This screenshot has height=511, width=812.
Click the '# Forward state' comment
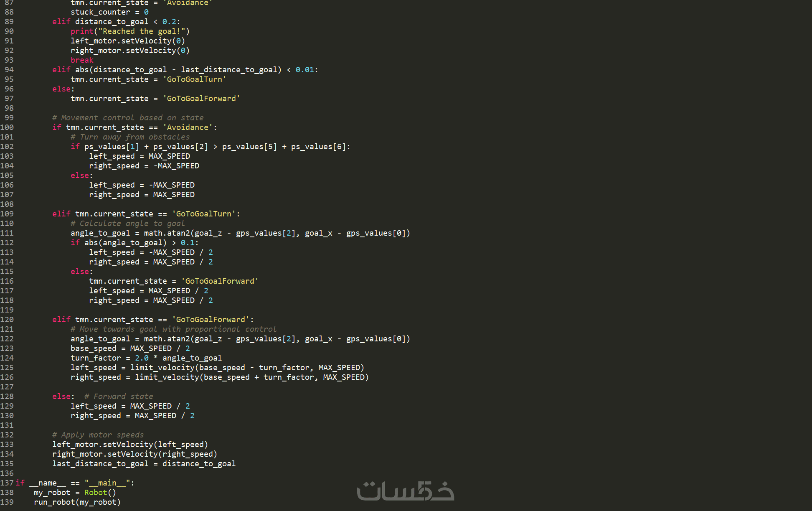[x=119, y=397]
